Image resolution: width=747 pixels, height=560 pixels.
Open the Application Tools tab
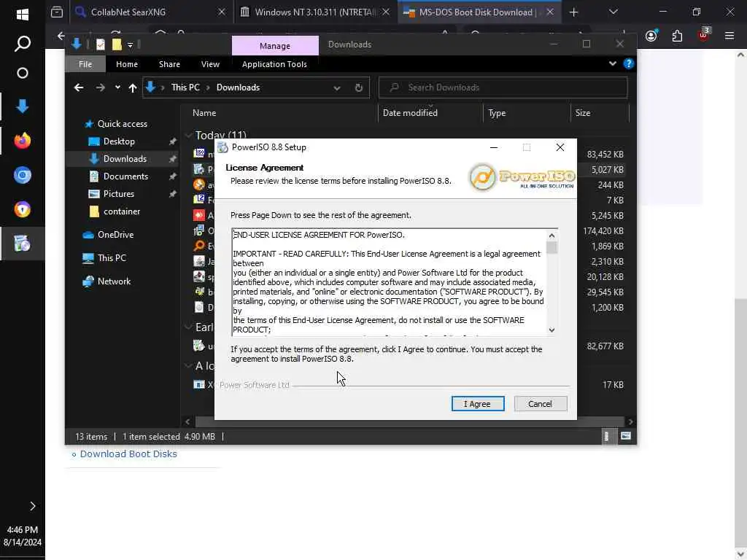pyautogui.click(x=274, y=64)
